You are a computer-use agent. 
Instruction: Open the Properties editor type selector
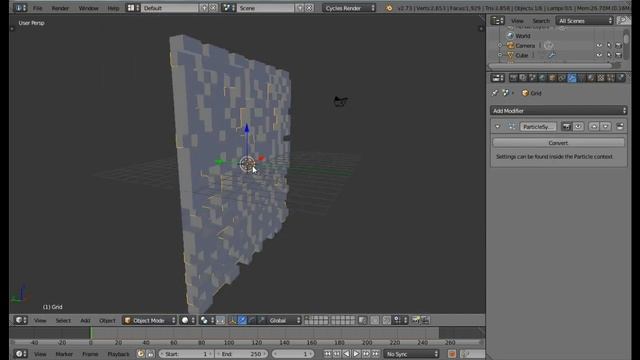497,78
